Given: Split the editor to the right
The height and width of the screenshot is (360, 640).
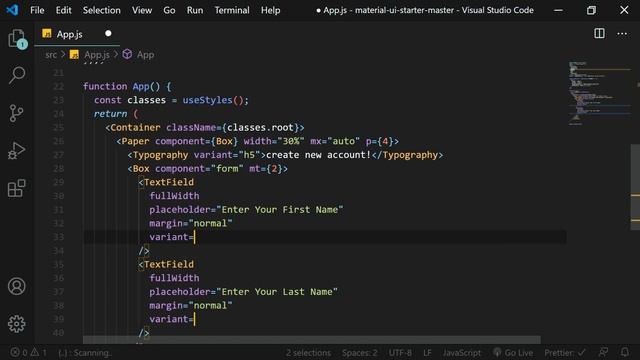Looking at the screenshot, I should pyautogui.click(x=599, y=33).
